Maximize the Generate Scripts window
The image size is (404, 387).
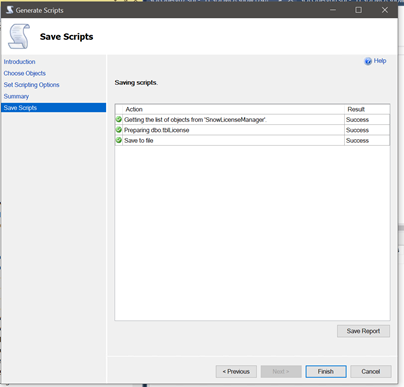pos(358,10)
